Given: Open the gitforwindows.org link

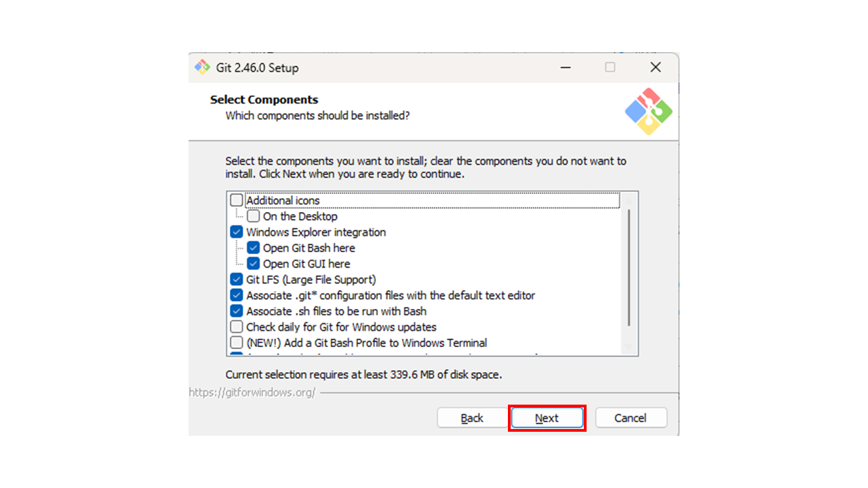Looking at the screenshot, I should pyautogui.click(x=252, y=392).
